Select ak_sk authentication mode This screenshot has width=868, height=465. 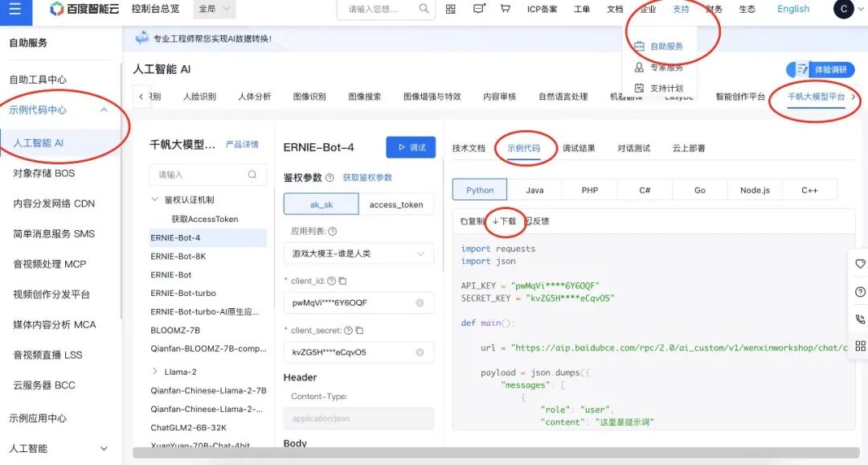(x=321, y=204)
